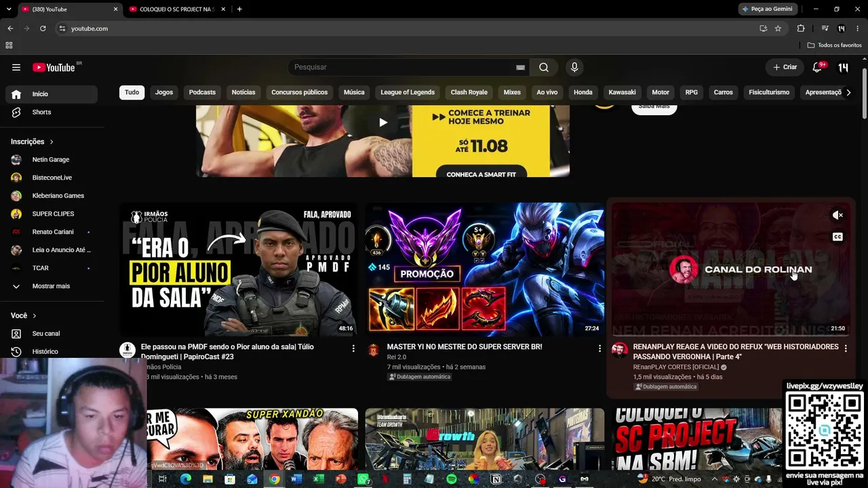Image resolution: width=868 pixels, height=488 pixels.
Task: Open the Master Yi Promoção thumbnail
Action: click(485, 270)
